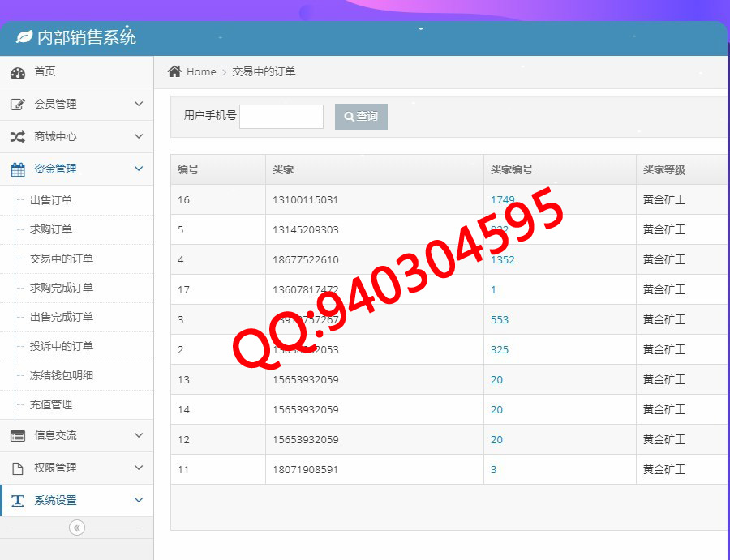
Task: Click the file icon beside 权限管理
Action: point(18,468)
